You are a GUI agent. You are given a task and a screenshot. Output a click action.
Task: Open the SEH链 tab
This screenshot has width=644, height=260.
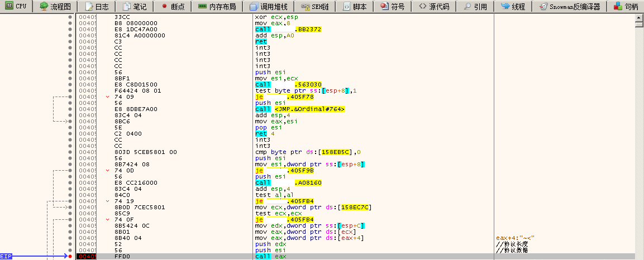click(x=316, y=7)
